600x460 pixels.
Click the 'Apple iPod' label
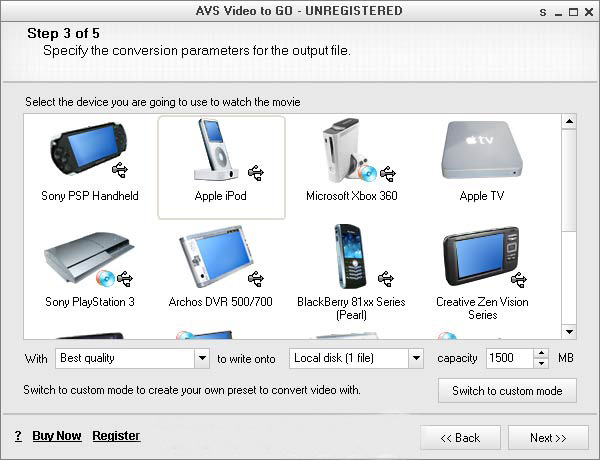coord(220,196)
